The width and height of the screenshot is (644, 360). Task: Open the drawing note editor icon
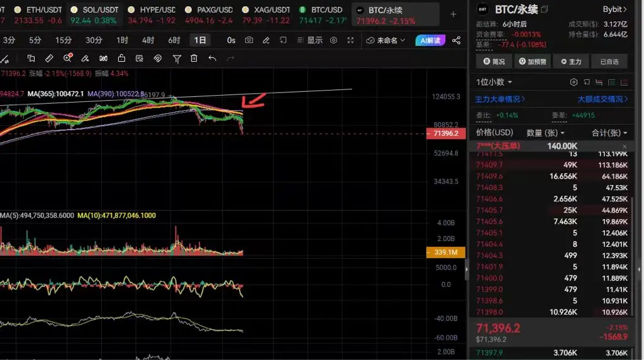pyautogui.click(x=140, y=59)
